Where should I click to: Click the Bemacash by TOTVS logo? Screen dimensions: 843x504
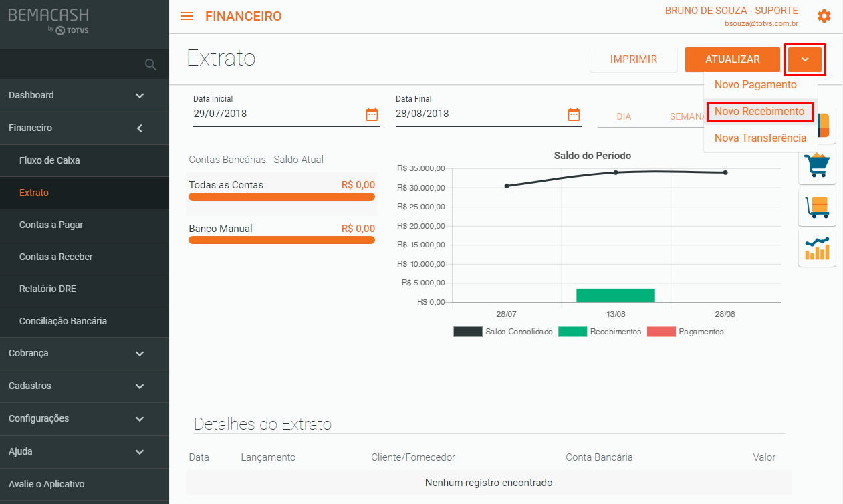click(x=48, y=21)
